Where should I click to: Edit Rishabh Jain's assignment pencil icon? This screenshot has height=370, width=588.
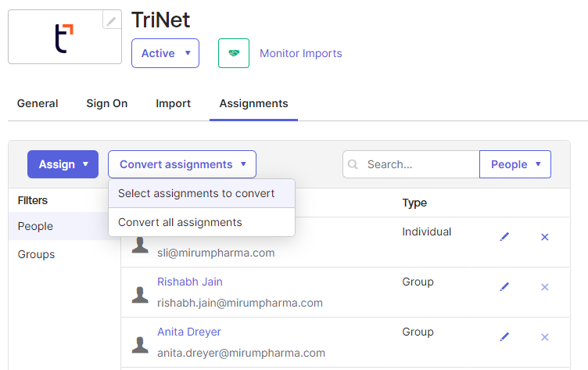click(504, 287)
